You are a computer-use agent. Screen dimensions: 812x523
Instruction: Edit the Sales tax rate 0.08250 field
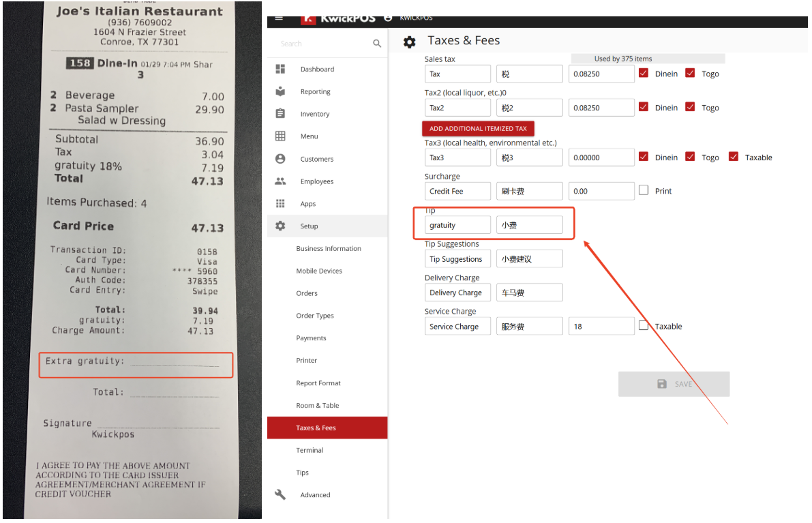(601, 74)
